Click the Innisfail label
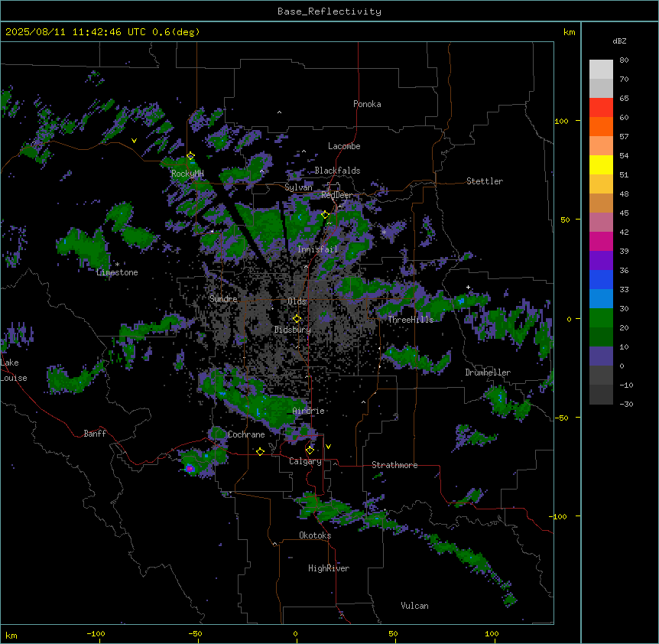Viewport: 659px width, 644px height. [318, 249]
